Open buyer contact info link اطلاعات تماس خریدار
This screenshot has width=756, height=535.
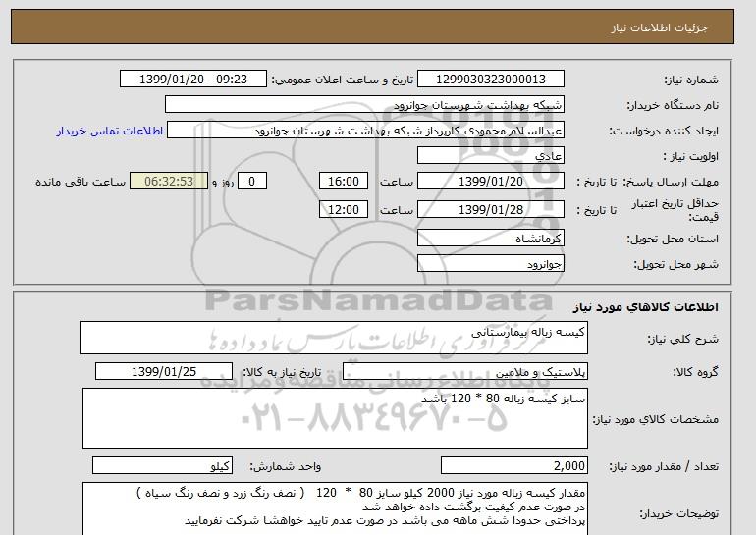pos(109,131)
